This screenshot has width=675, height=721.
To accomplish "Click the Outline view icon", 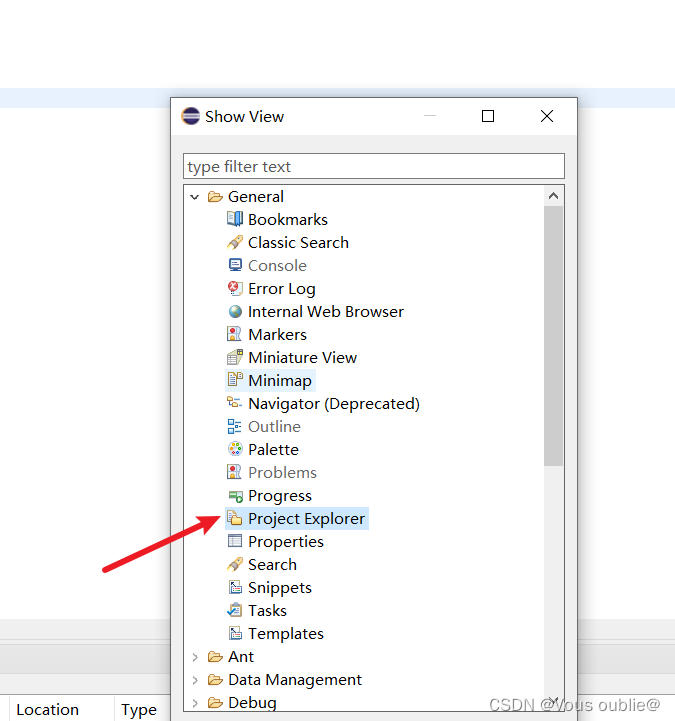I will pyautogui.click(x=235, y=426).
